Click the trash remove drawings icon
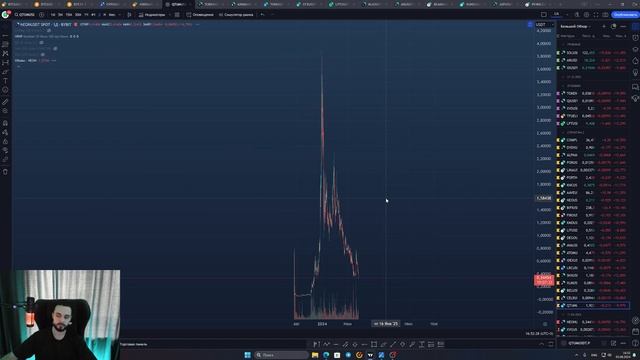The width and height of the screenshot is (640, 360). [5, 172]
